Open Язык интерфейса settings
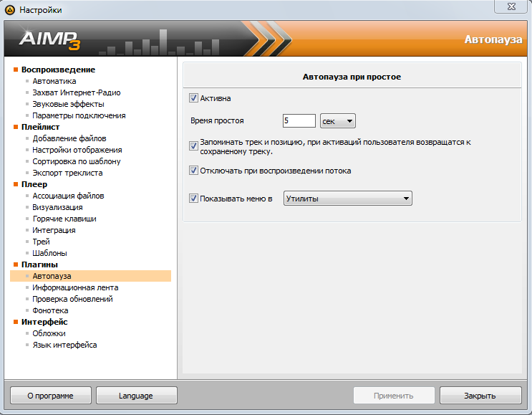 coord(64,345)
